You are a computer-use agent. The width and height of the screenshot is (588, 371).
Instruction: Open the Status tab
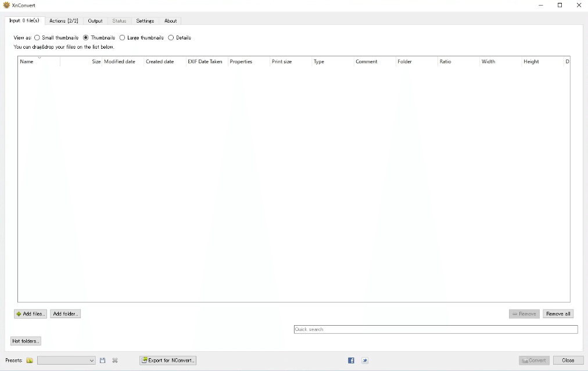click(119, 21)
